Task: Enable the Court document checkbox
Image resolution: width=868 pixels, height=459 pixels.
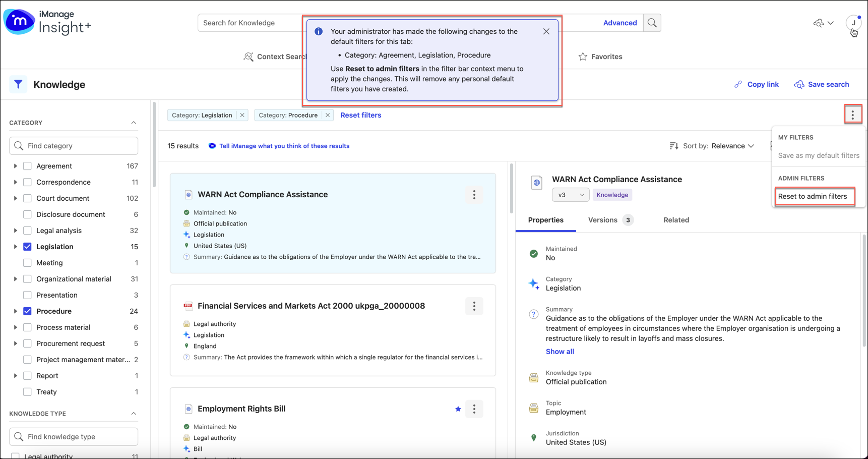Action: [x=28, y=198]
